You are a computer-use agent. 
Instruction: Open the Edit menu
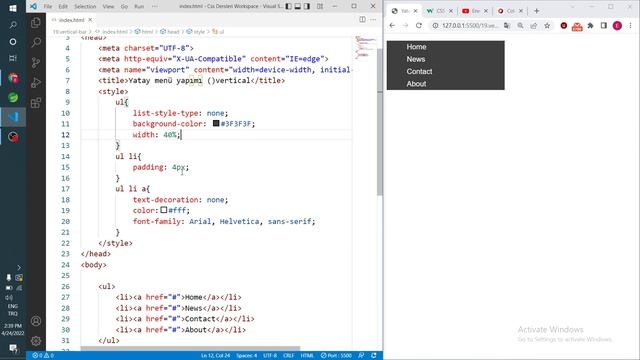tap(63, 7)
